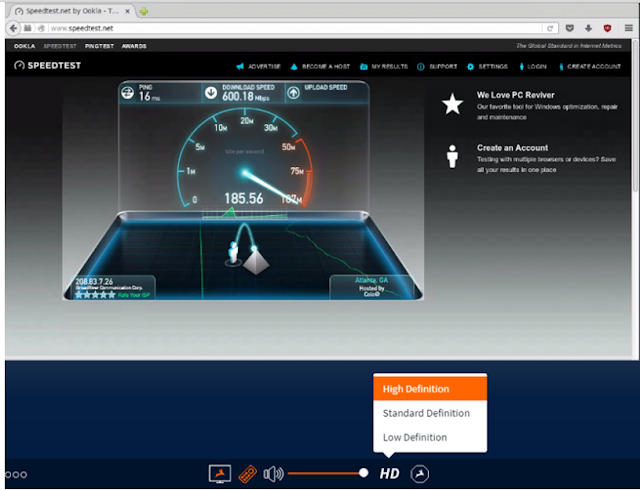Click the star icon for PC Reviver

coord(452,104)
